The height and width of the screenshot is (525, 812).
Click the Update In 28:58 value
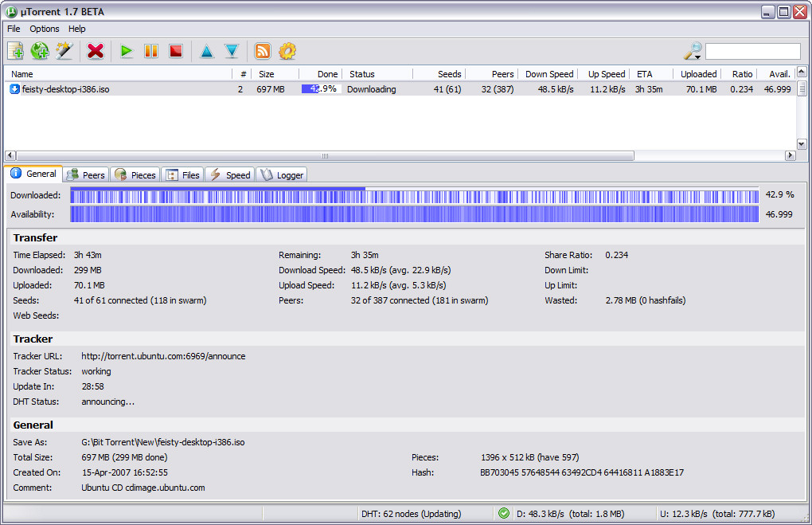pos(92,386)
